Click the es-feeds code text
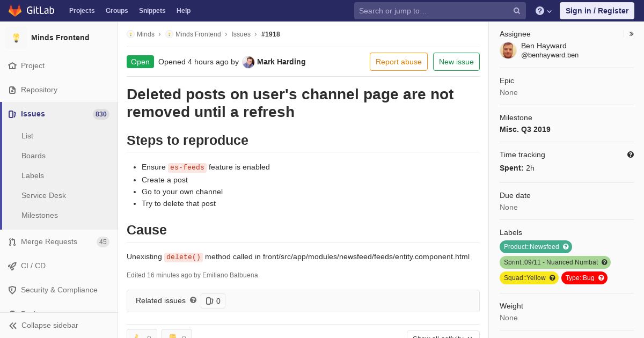The height and width of the screenshot is (338, 644). [187, 167]
